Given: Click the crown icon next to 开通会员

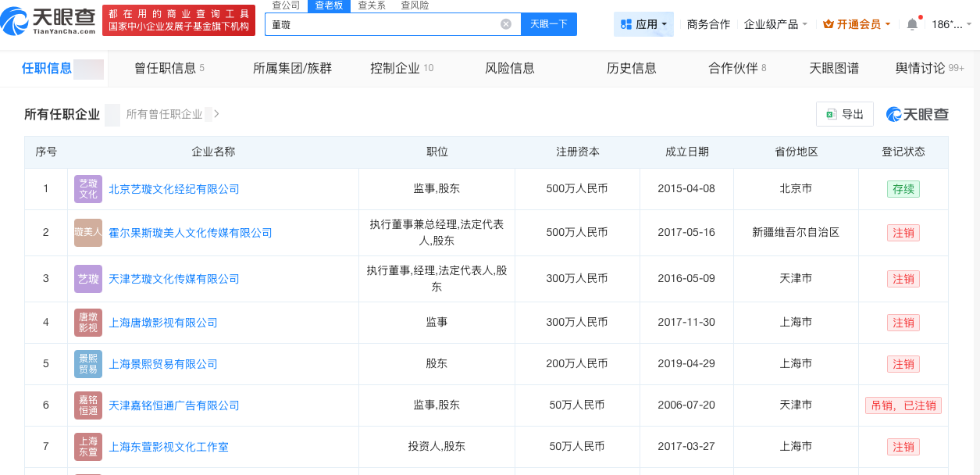Looking at the screenshot, I should [826, 24].
